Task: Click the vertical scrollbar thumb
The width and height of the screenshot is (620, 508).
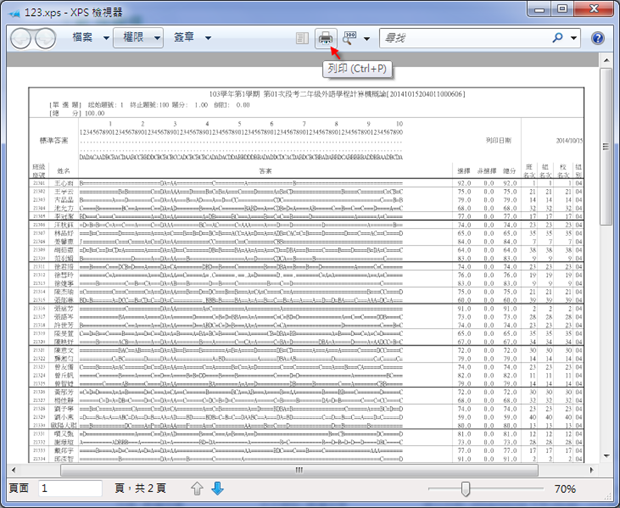Action: pos(606,146)
